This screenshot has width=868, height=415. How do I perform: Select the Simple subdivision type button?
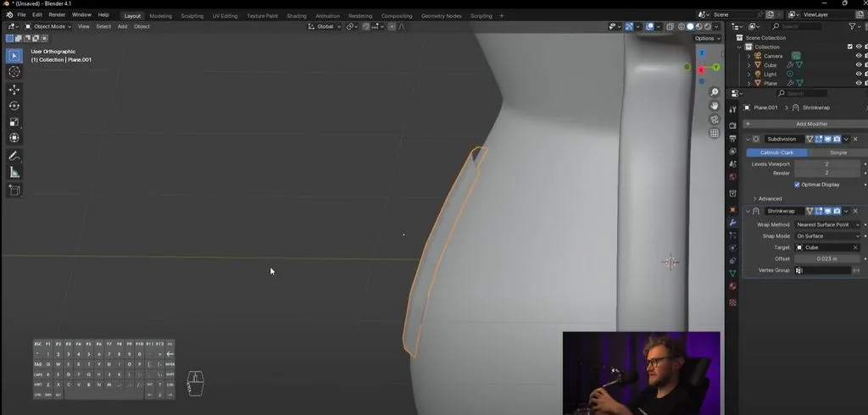[x=837, y=152]
